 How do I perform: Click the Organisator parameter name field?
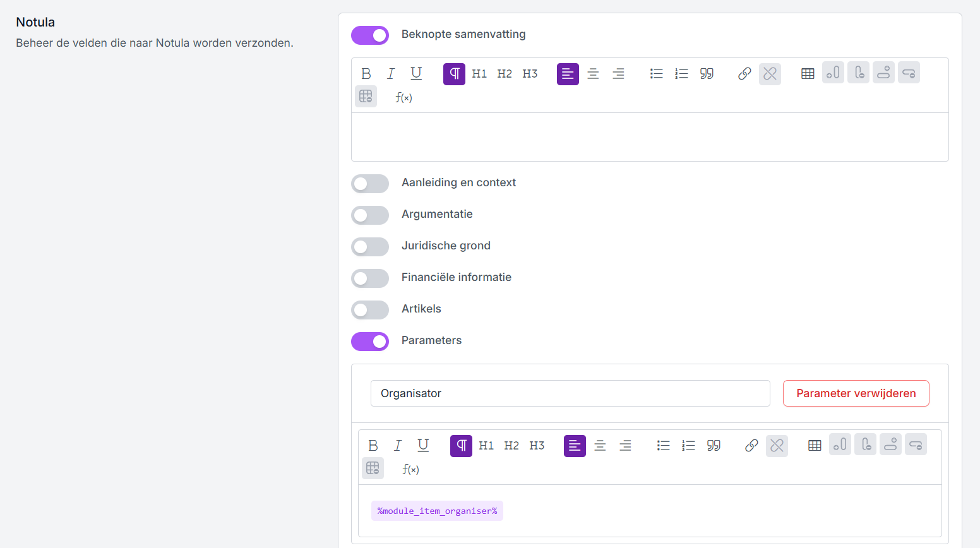570,393
